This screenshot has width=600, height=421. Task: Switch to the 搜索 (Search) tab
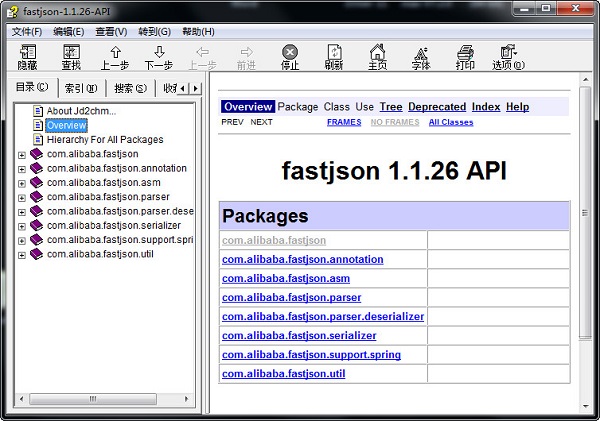point(130,88)
